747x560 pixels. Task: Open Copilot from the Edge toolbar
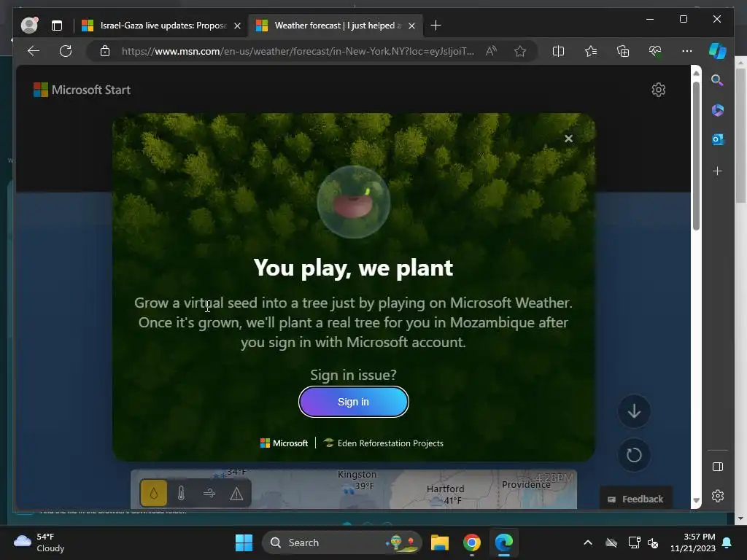tap(718, 51)
